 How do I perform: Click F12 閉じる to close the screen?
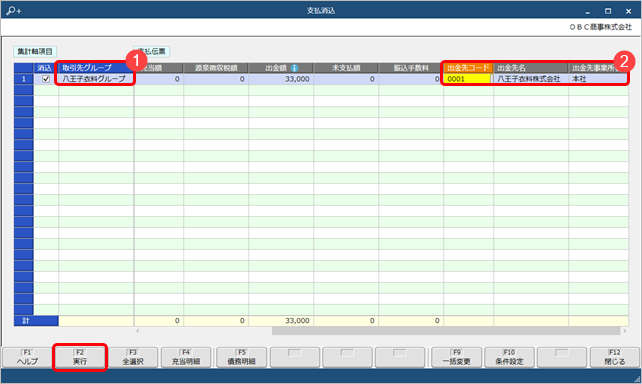pyautogui.click(x=615, y=357)
